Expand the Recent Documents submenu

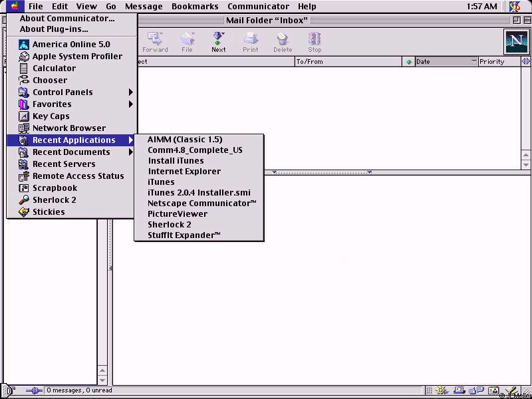(x=71, y=152)
